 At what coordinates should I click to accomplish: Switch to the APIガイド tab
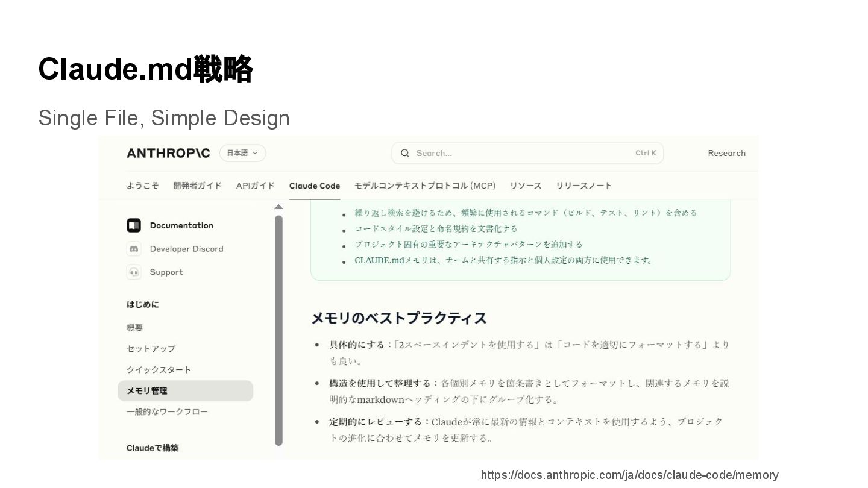click(256, 186)
